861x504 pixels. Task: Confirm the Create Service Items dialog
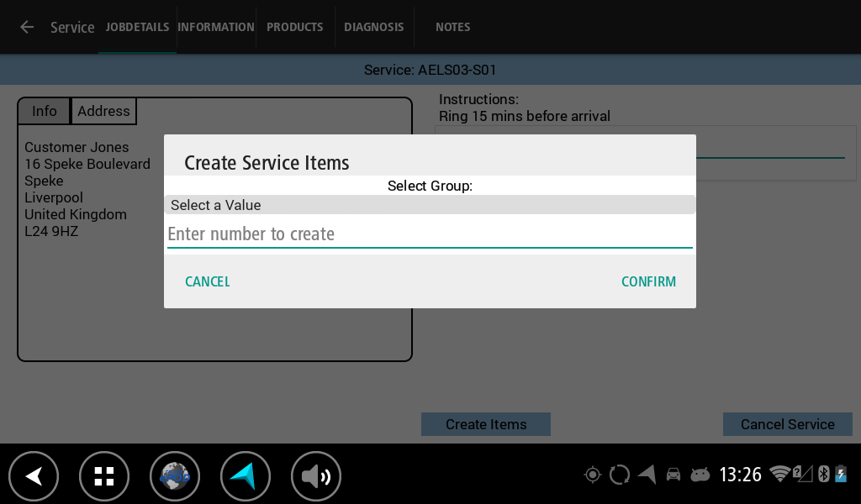(648, 281)
